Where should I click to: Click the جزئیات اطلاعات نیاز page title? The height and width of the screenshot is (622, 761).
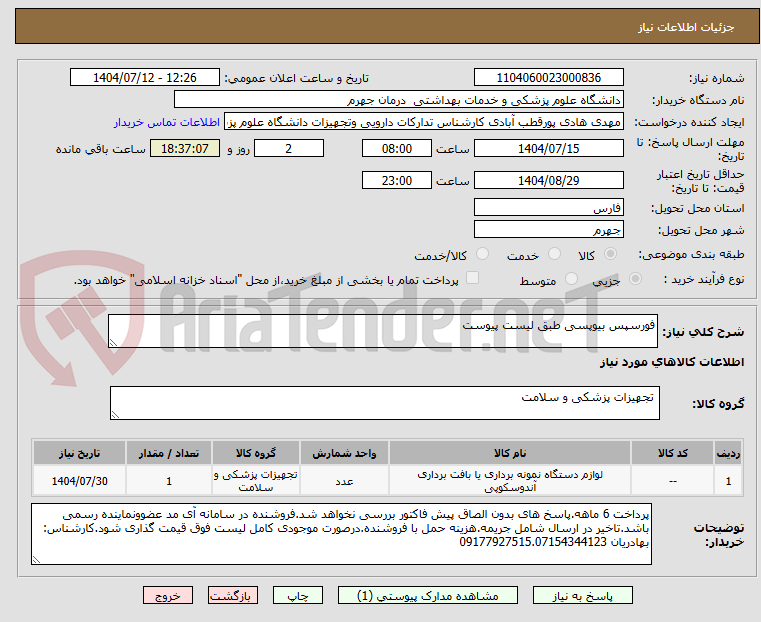[x=686, y=27]
